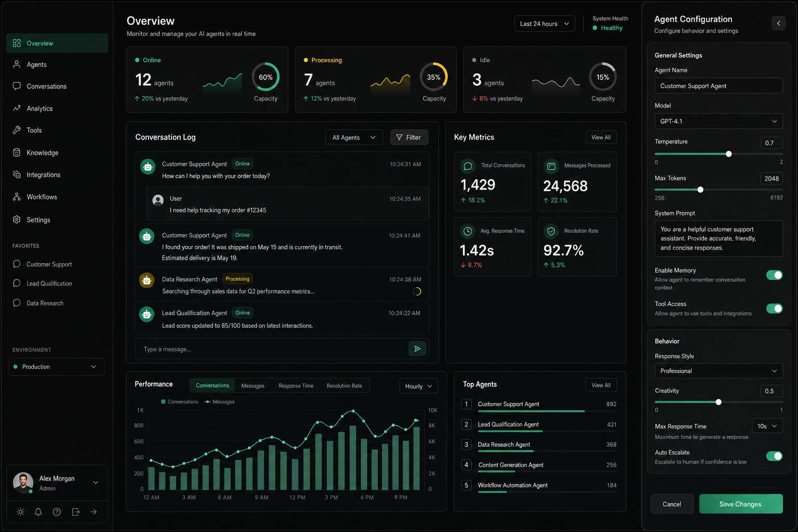
Task: Adjust the Temperature slider handle
Action: pos(729,154)
